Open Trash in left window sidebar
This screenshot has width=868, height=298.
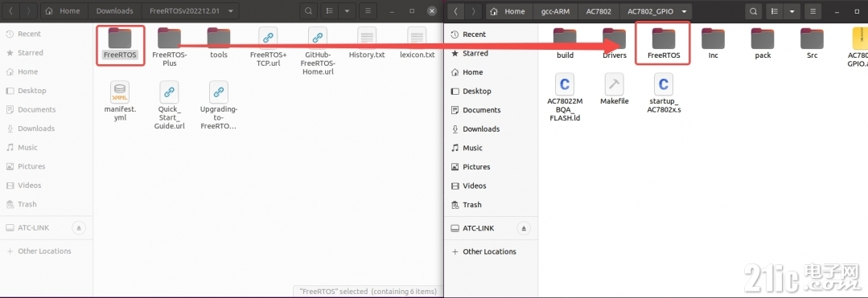(47, 204)
